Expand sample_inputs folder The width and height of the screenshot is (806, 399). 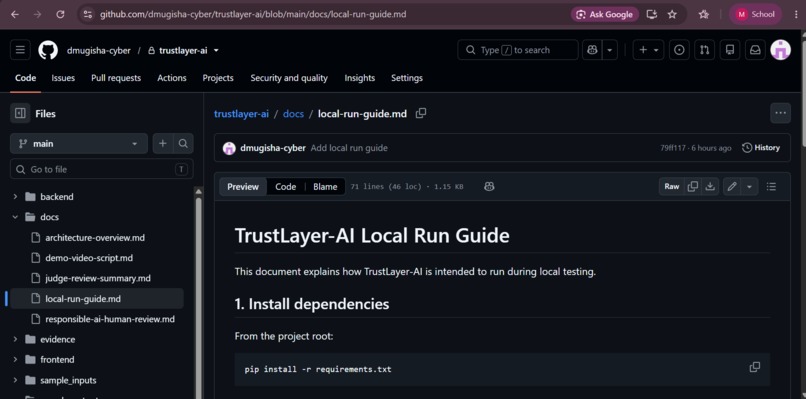(x=15, y=380)
